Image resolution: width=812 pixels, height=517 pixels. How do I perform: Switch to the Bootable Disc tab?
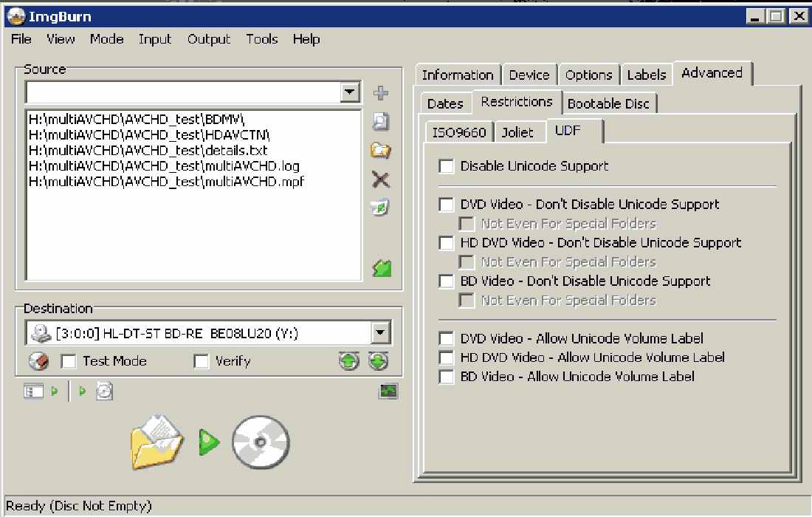[x=608, y=103]
